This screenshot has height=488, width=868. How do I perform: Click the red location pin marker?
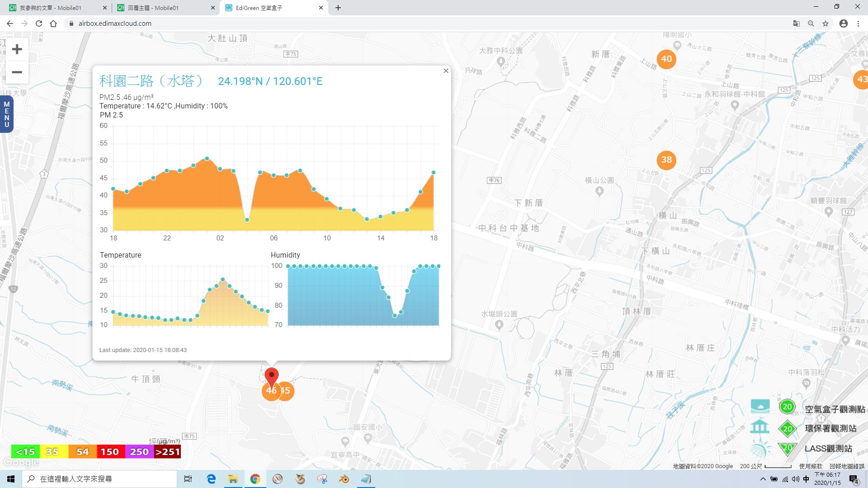click(x=271, y=377)
